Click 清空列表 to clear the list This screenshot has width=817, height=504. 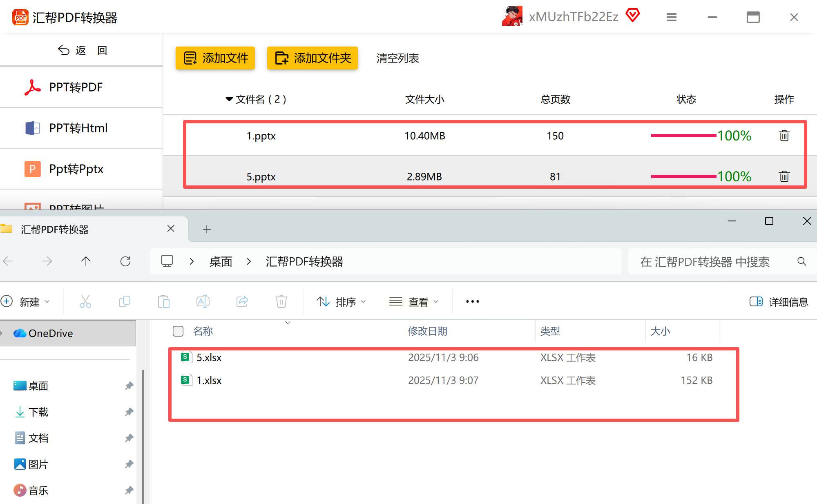[x=397, y=58]
